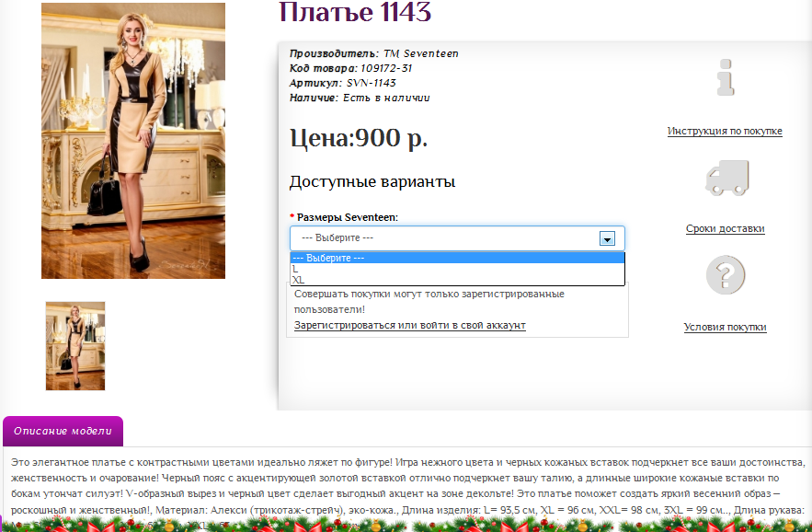
Task: Switch to the Описание модели tab
Action: click(63, 431)
